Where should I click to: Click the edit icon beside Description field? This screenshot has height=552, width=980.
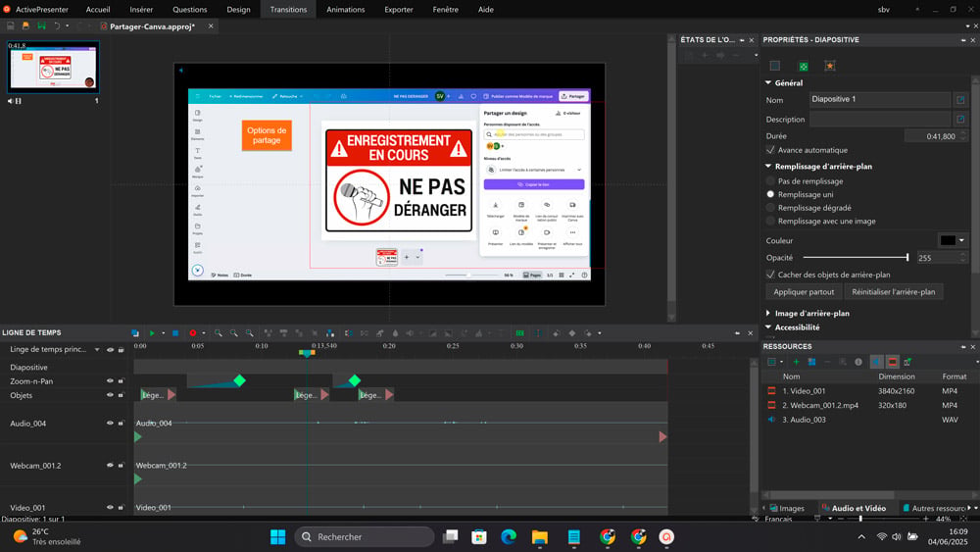pyautogui.click(x=960, y=119)
